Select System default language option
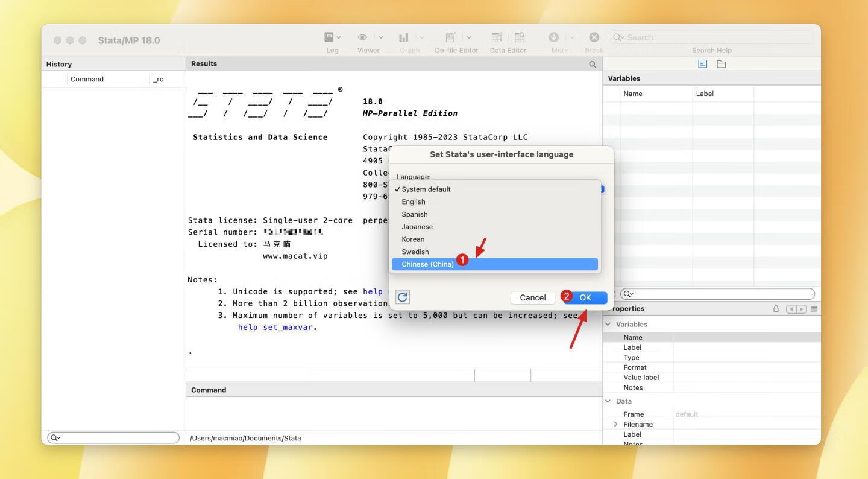This screenshot has height=479, width=868. pos(495,189)
